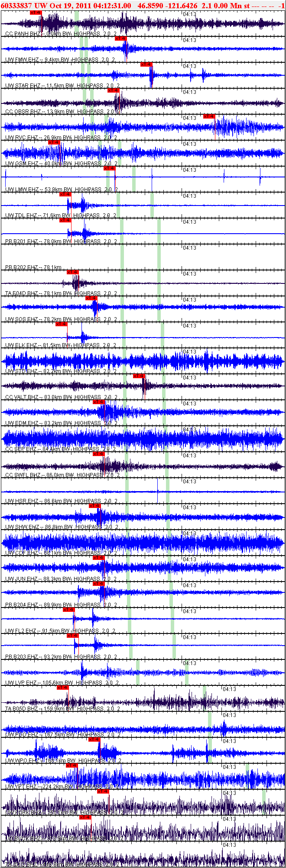The image size is (286, 868).
Task: Select the UW STD EHZ station label
Action: click(22, 371)
